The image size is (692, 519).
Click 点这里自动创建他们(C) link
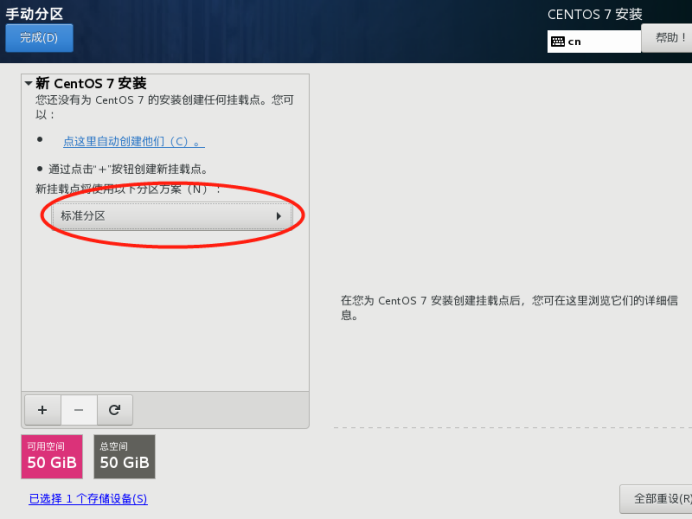[134, 141]
